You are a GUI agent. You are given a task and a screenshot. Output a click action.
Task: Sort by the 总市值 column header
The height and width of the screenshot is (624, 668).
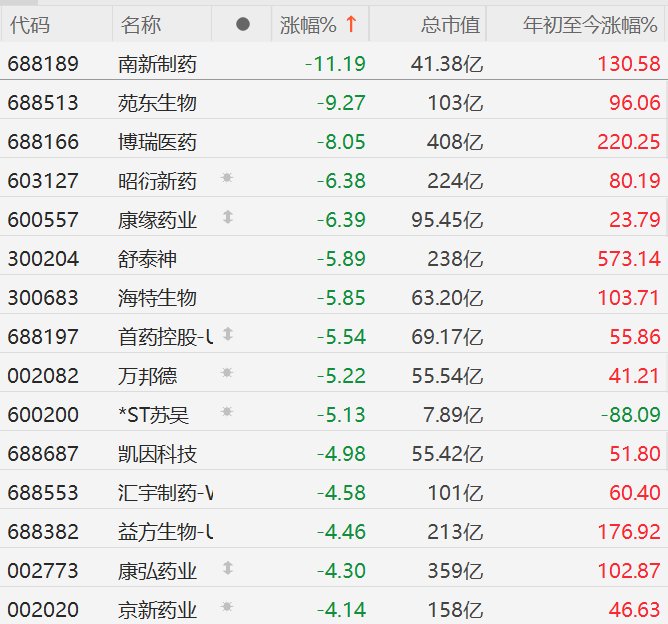point(451,25)
